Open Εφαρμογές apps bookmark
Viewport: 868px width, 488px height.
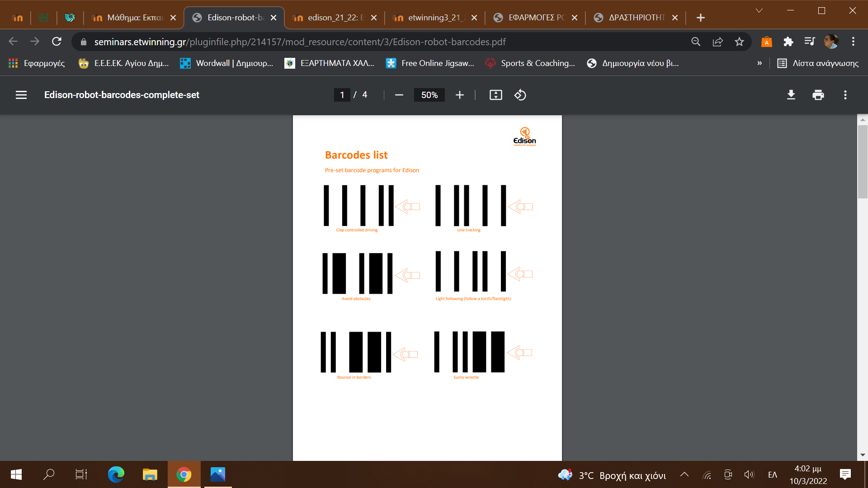(37, 63)
